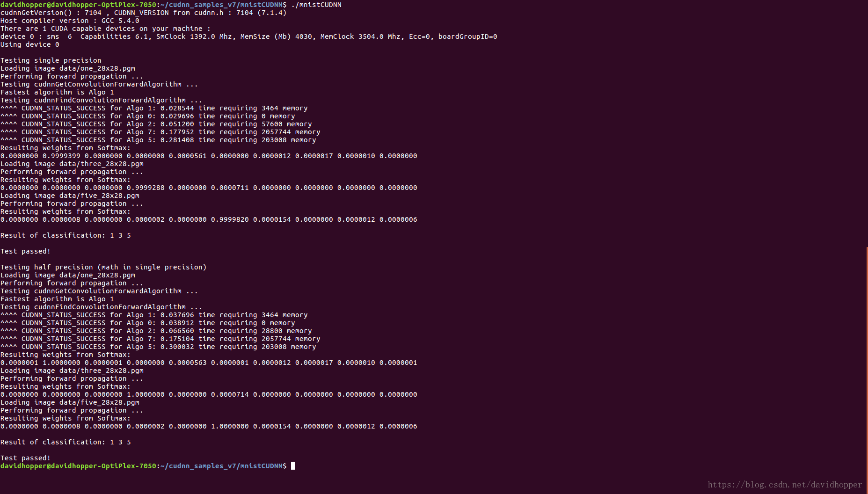Screen dimensions: 868x494
Task: Click the 'Fastest algorithm is Algo 1' line
Action: coord(57,92)
